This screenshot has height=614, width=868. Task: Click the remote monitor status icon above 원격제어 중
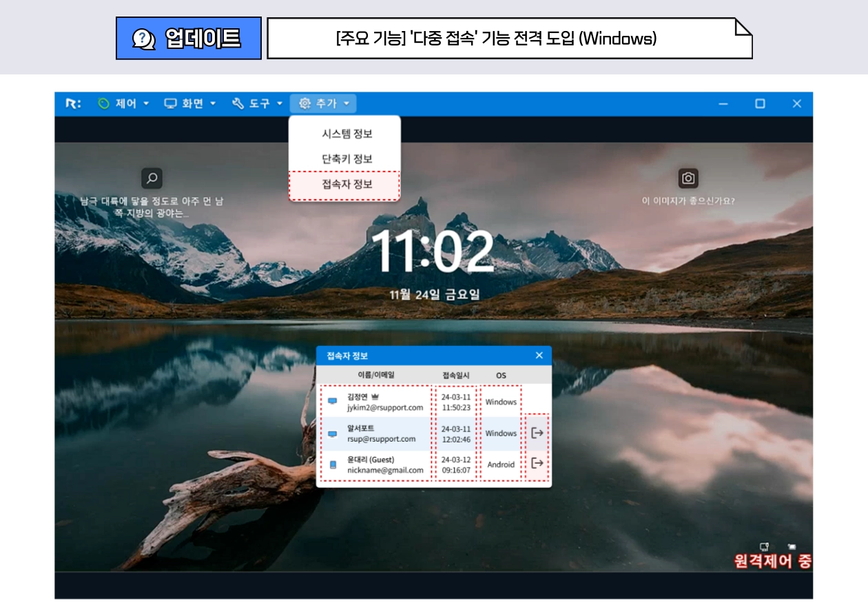tap(764, 546)
